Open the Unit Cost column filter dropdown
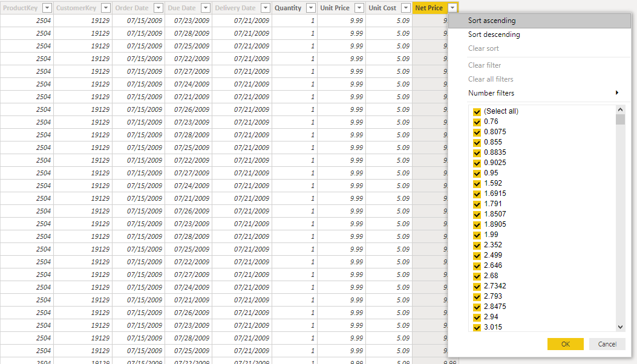The width and height of the screenshot is (637, 364). pos(406,8)
